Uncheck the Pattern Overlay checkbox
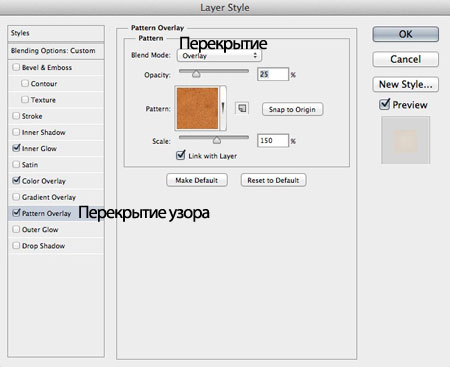 [16, 213]
